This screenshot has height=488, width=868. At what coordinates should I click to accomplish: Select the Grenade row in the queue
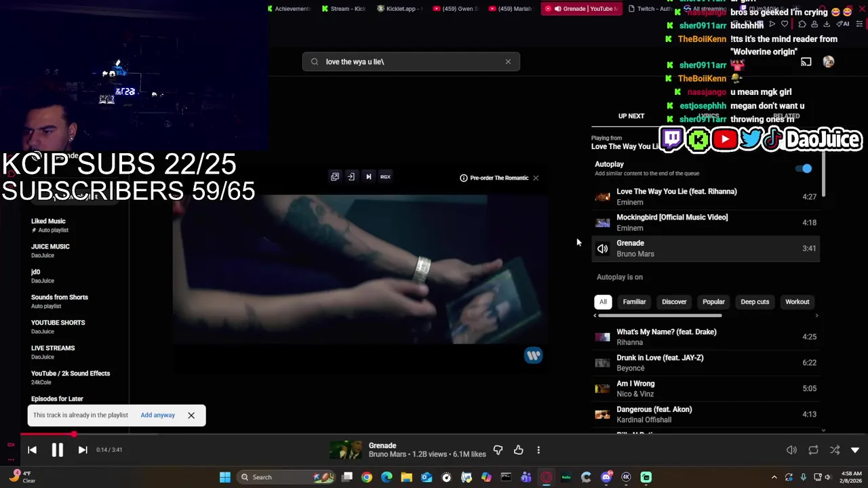point(705,248)
